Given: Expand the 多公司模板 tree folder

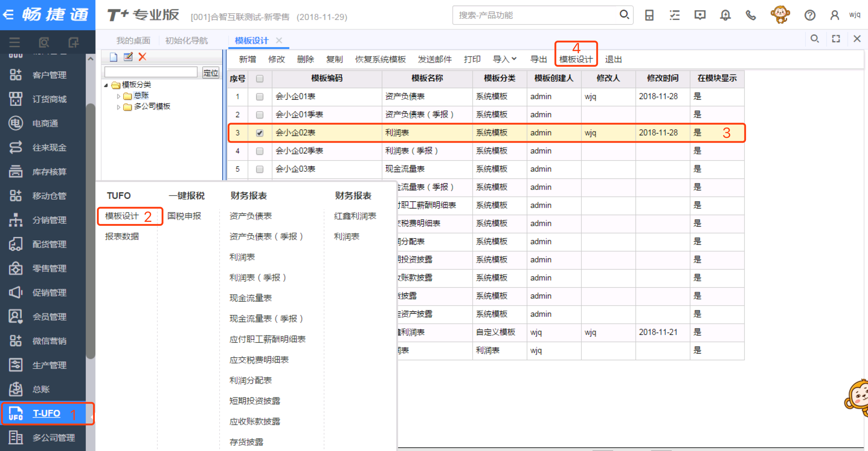Looking at the screenshot, I should pos(118,107).
